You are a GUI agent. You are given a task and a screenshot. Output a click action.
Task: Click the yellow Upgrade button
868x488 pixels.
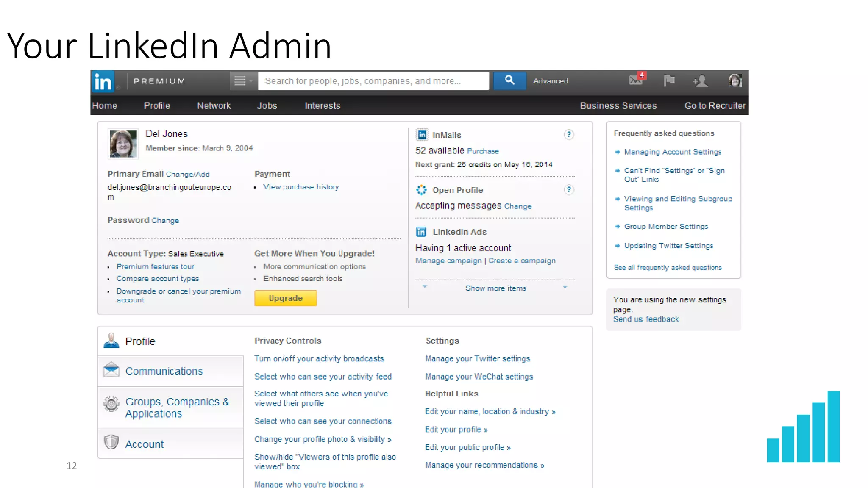tap(286, 298)
